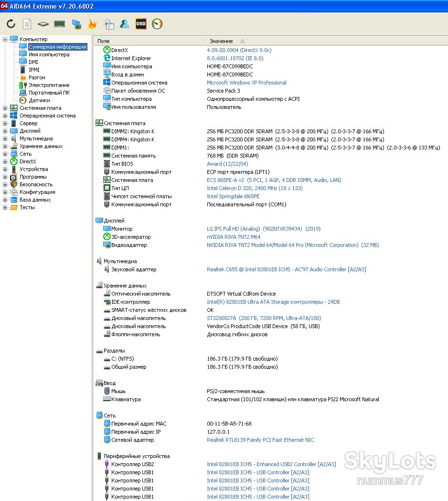Click the Поле column header
The height and width of the screenshot is (501, 448).
click(x=104, y=41)
